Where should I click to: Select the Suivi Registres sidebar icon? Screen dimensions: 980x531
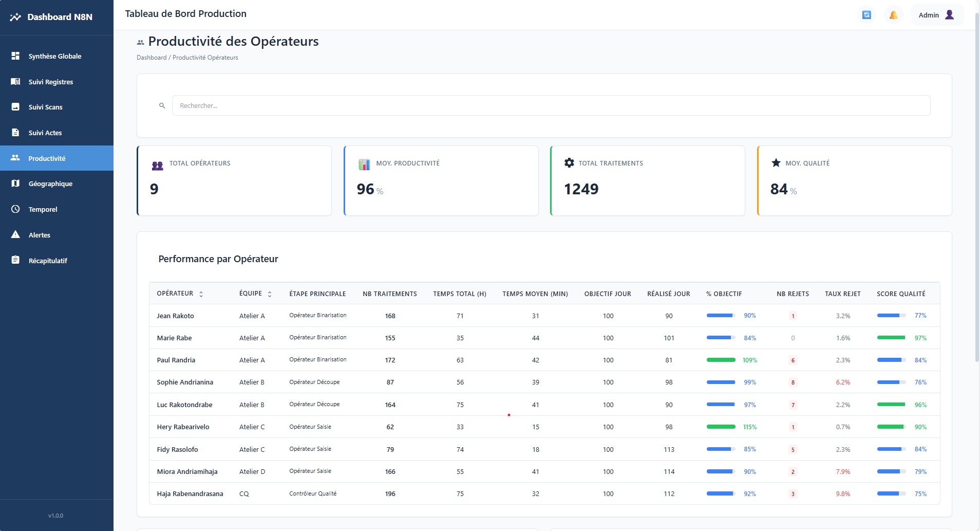[x=50, y=81]
